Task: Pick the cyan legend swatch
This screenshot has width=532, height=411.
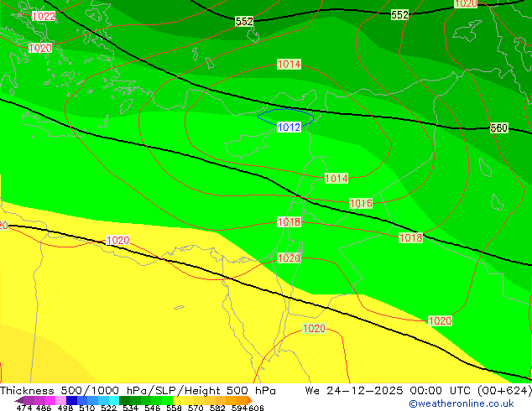Action: (113, 400)
